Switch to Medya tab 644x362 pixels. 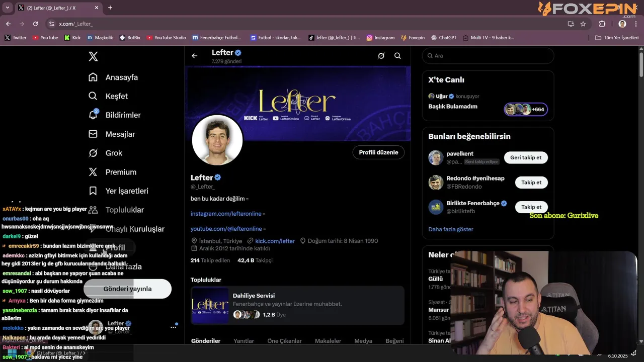point(363,341)
